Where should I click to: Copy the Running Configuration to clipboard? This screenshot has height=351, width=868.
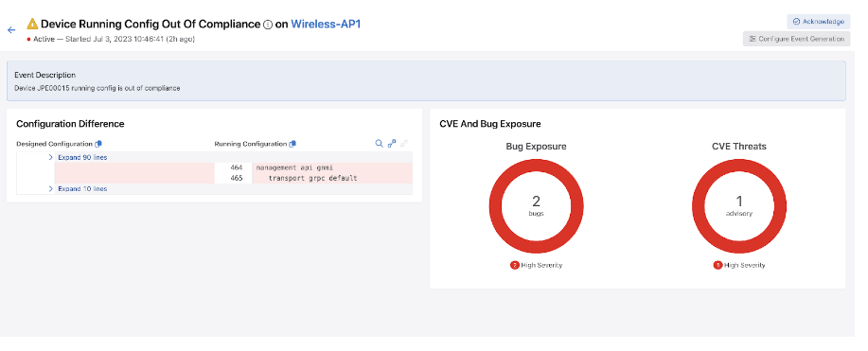pos(292,144)
